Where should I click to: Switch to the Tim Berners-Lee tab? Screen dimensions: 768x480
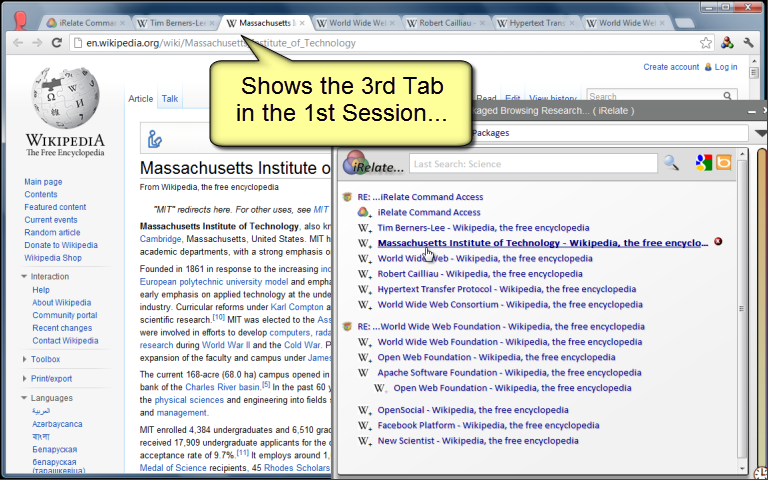pyautogui.click(x=177, y=23)
